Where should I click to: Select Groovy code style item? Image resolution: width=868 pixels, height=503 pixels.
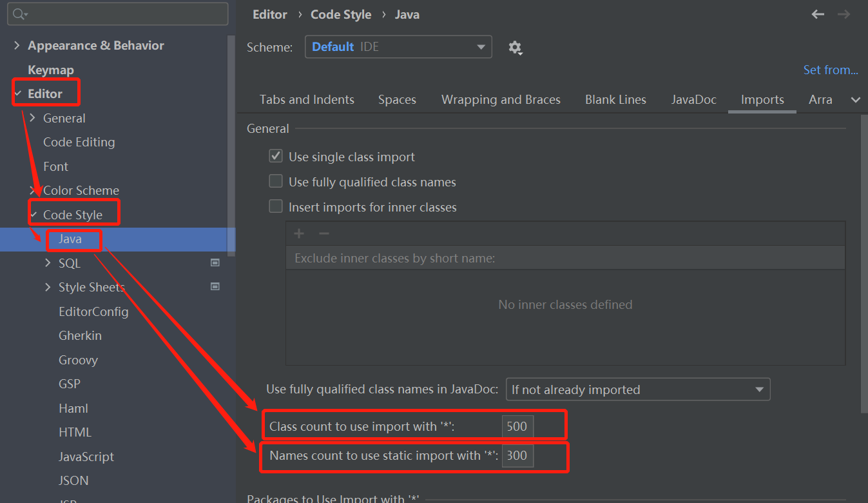point(78,360)
